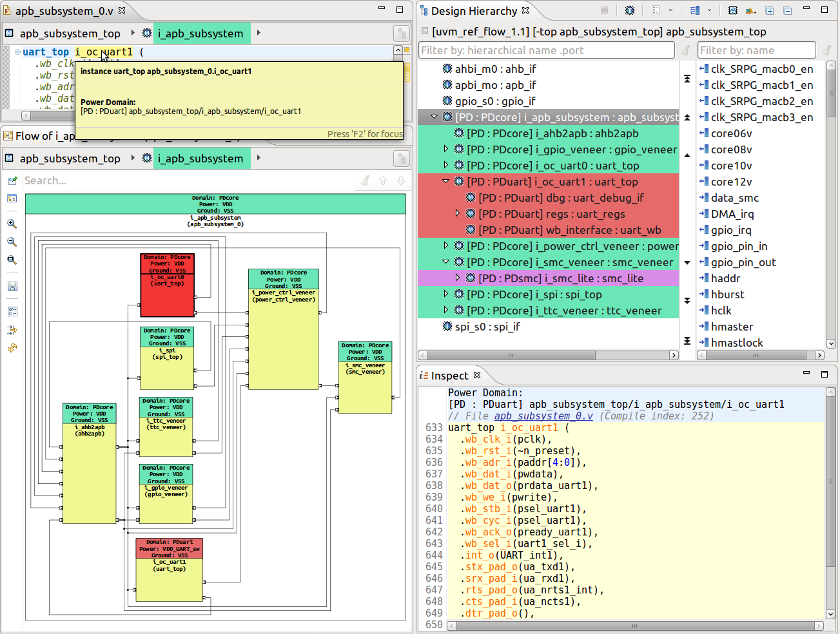
Task: Expand the i_oc_uart1 uart_top tree node
Action: pos(445,182)
